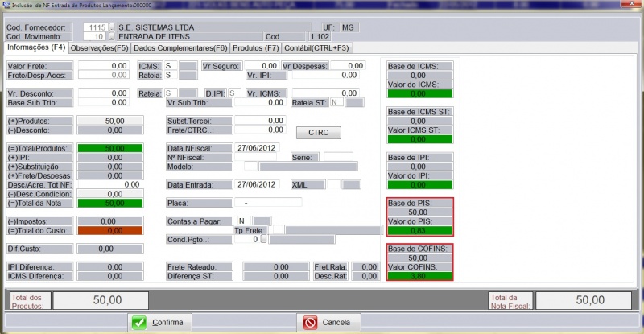Open lookup button beside Cod. Fornecedor

[112, 27]
